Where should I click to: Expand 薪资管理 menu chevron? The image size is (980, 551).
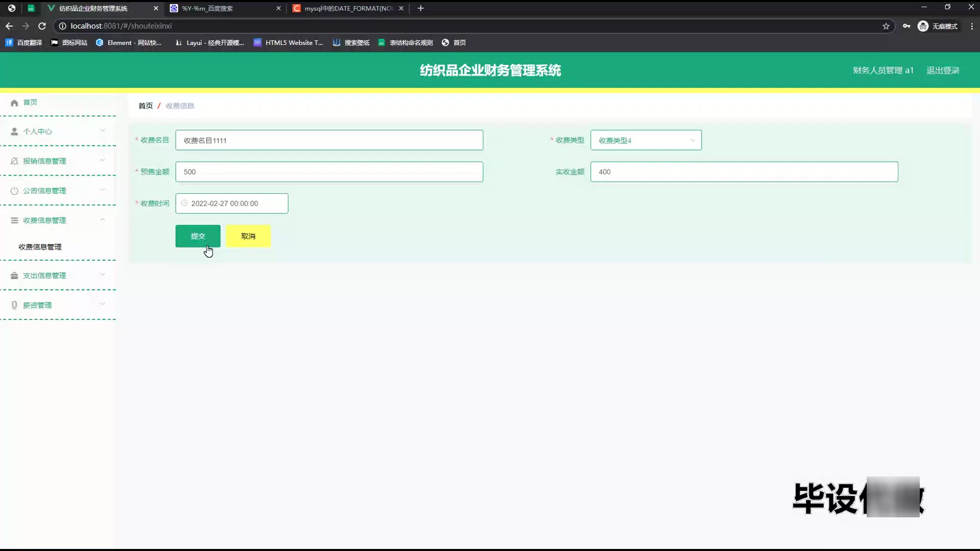103,304
